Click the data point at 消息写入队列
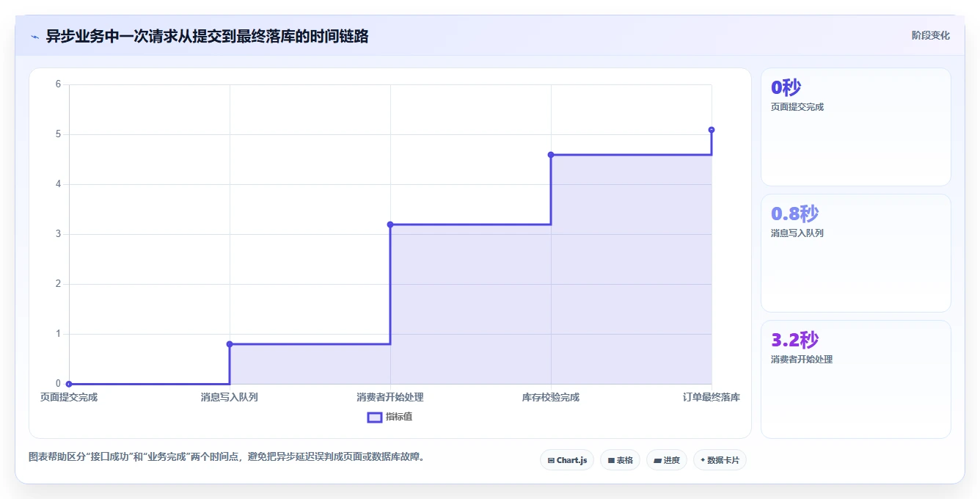This screenshot has width=980, height=499. pyautogui.click(x=230, y=344)
